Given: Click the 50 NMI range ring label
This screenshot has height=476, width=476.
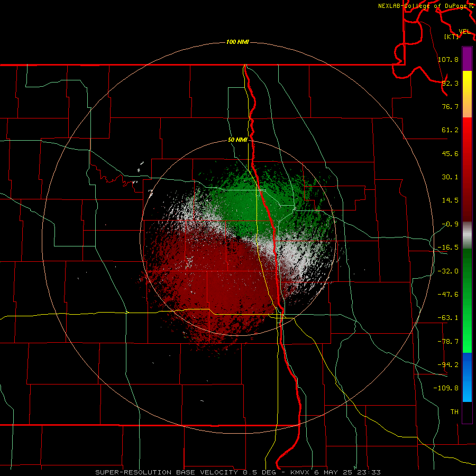Looking at the screenshot, I should (x=237, y=140).
